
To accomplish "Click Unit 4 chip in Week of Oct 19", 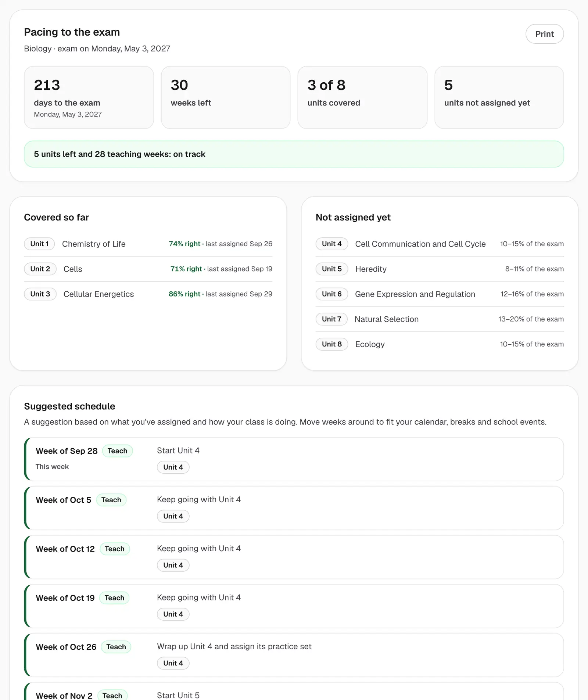I will tap(173, 614).
